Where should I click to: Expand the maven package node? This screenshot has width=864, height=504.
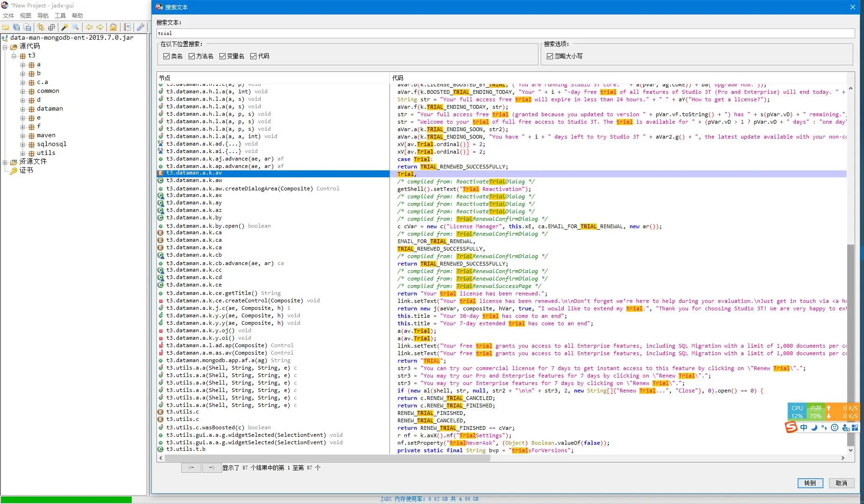(x=23, y=136)
